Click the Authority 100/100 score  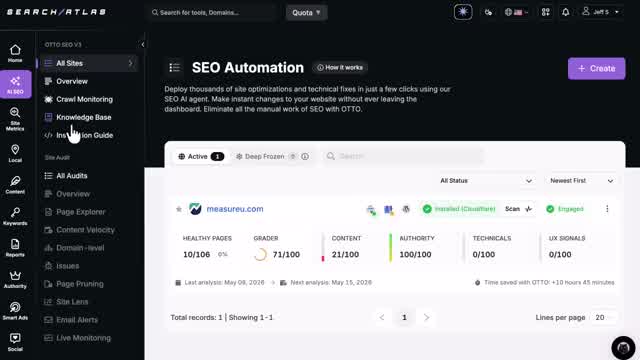(x=415, y=254)
